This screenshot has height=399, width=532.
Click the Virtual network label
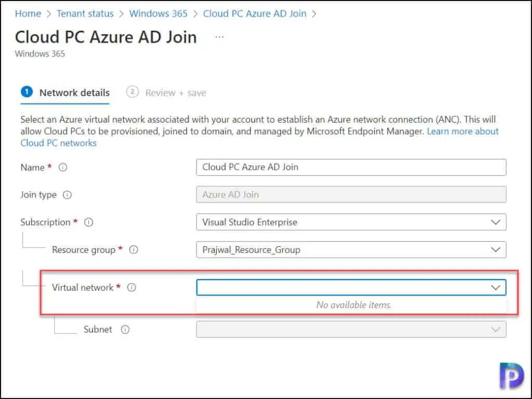click(83, 287)
